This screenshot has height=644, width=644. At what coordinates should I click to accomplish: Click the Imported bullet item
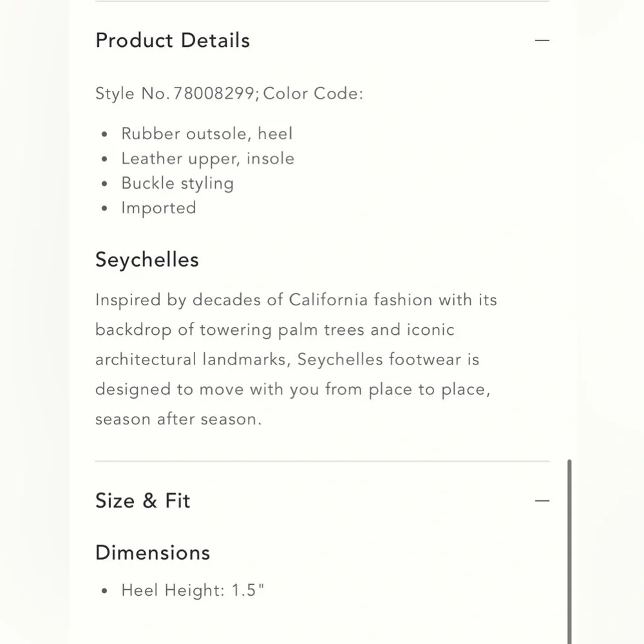(x=158, y=208)
